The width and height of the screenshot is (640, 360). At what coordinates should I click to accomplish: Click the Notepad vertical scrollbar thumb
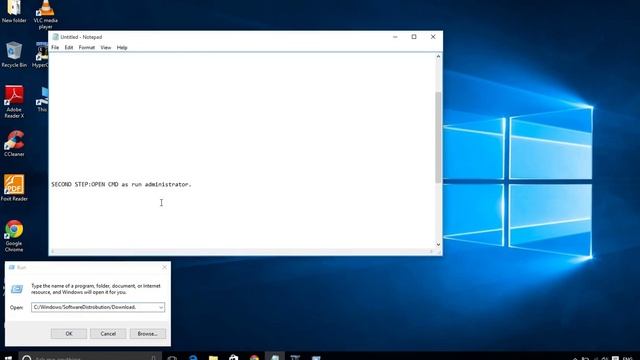pyautogui.click(x=438, y=138)
